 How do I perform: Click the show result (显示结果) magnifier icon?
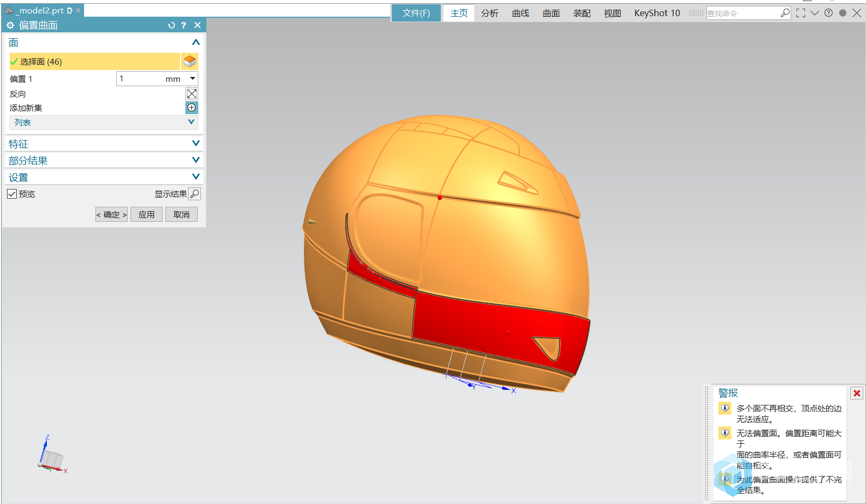point(195,194)
